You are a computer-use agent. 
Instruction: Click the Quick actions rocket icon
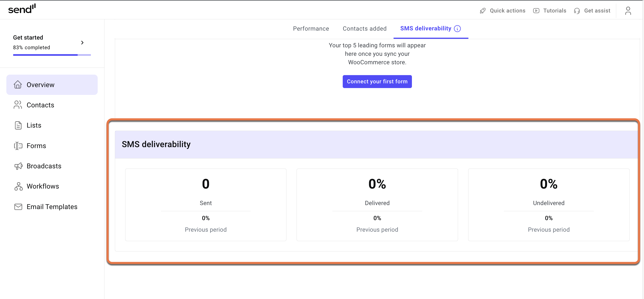[483, 11]
